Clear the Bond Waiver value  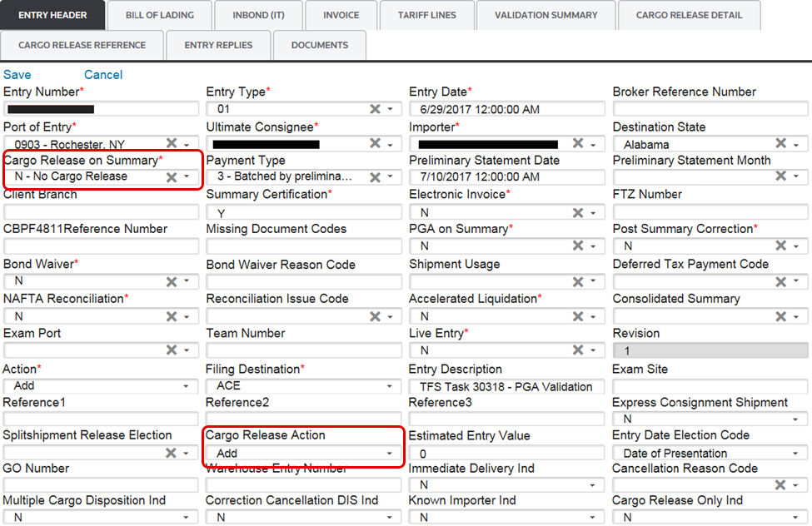(x=172, y=282)
